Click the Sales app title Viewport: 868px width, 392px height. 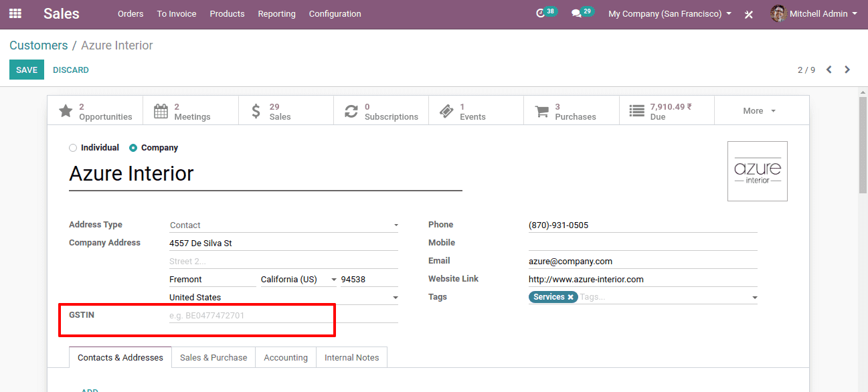tap(62, 13)
